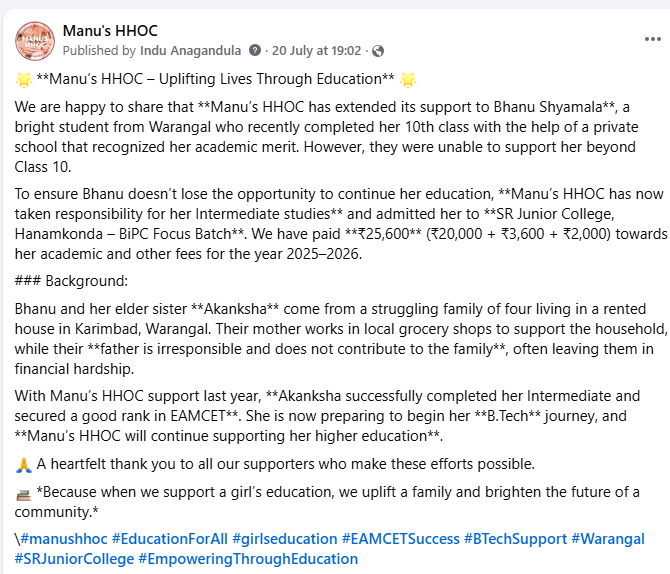Viewport: 670px width, 574px height.
Task: Open the #EAMCETSuccess hashtag
Action: (x=401, y=539)
